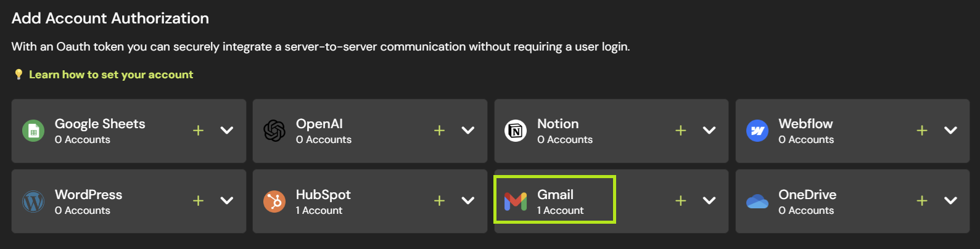980x249 pixels.
Task: Click the OneDrive cloud icon
Action: [757, 202]
